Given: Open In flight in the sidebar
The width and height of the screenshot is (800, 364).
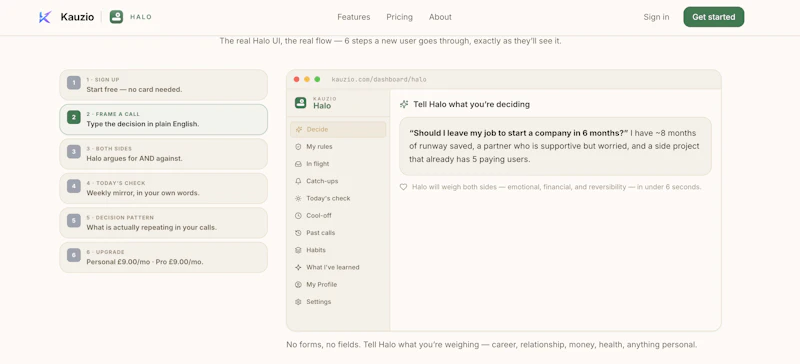Looking at the screenshot, I should coord(338,164).
